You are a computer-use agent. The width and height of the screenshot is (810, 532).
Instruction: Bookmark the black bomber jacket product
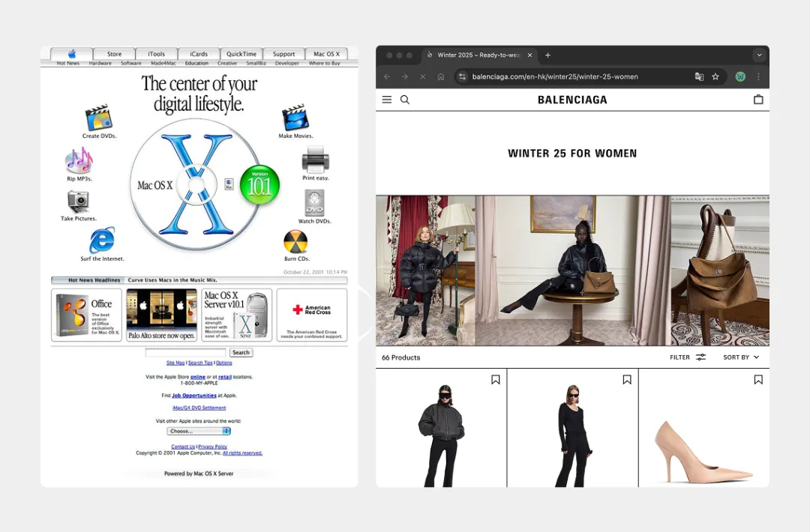click(x=495, y=380)
